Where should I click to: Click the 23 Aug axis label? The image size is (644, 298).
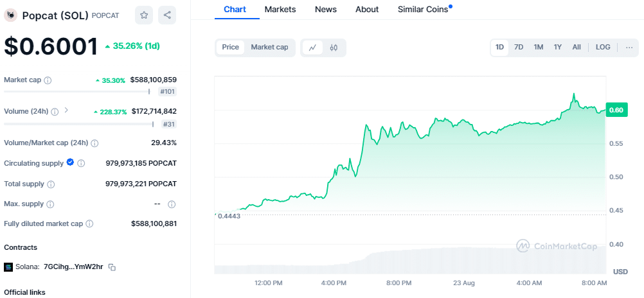tap(463, 283)
